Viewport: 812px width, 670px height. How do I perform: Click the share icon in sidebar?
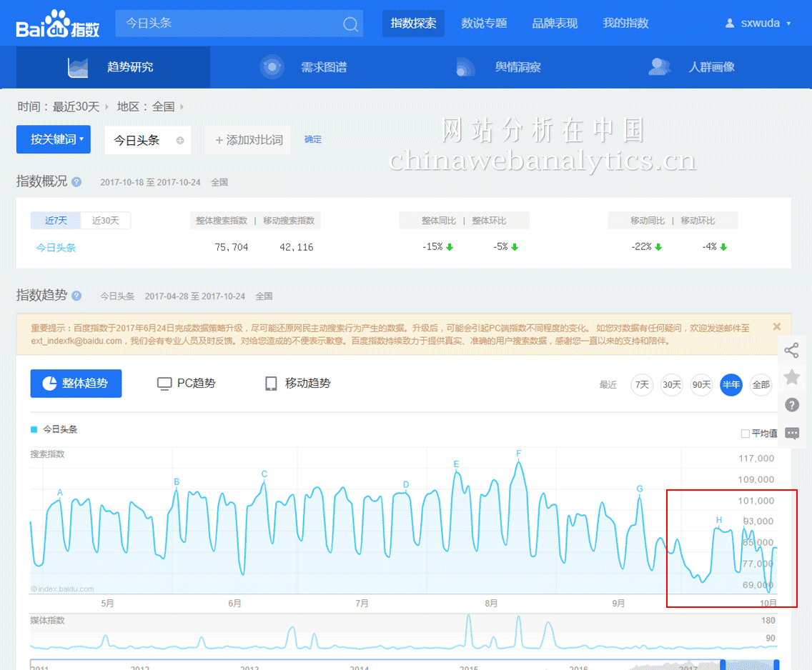[791, 350]
